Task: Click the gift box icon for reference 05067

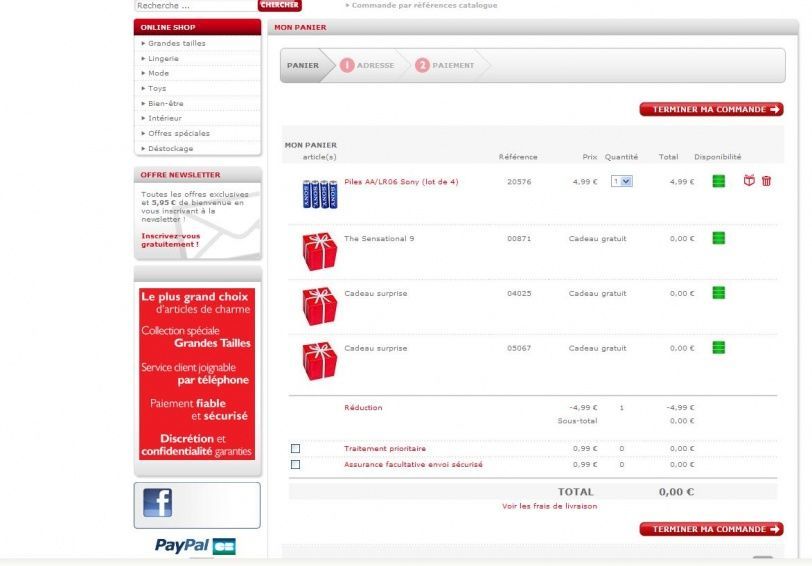Action: pos(319,360)
